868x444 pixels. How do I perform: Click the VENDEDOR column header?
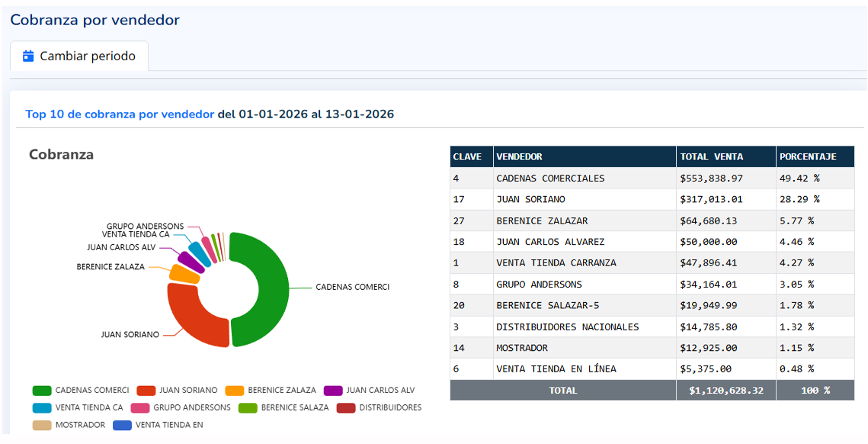[520, 156]
